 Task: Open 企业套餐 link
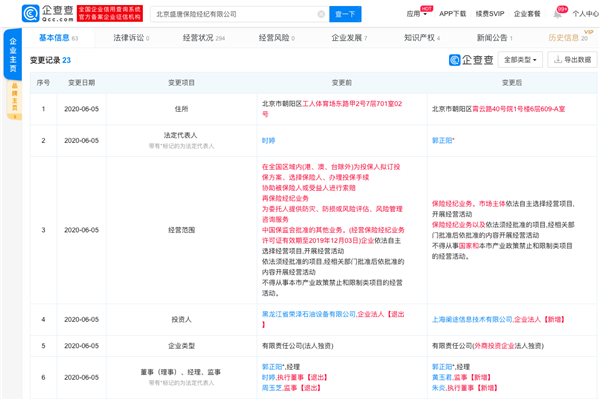527,14
